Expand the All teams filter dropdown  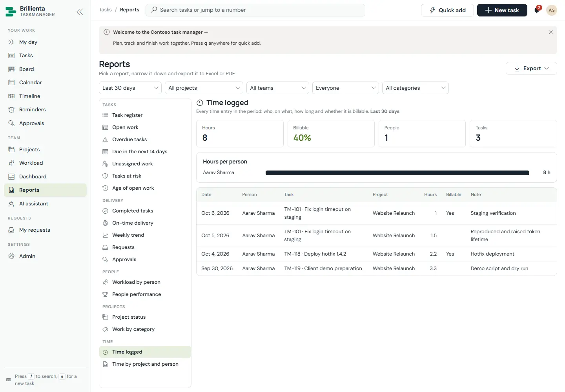click(x=278, y=88)
